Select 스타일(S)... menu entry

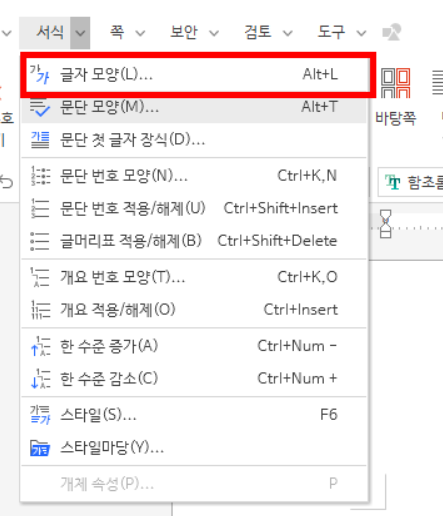click(x=194, y=415)
